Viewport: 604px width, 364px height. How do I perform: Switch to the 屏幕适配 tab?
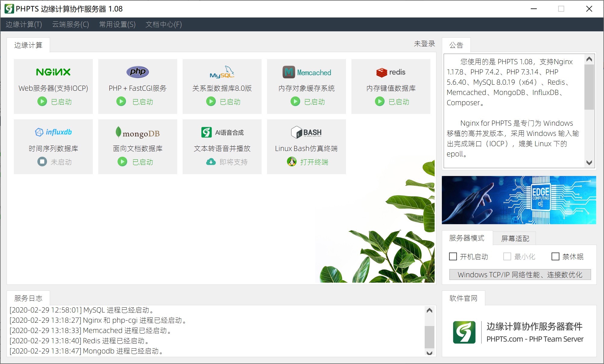pos(515,239)
